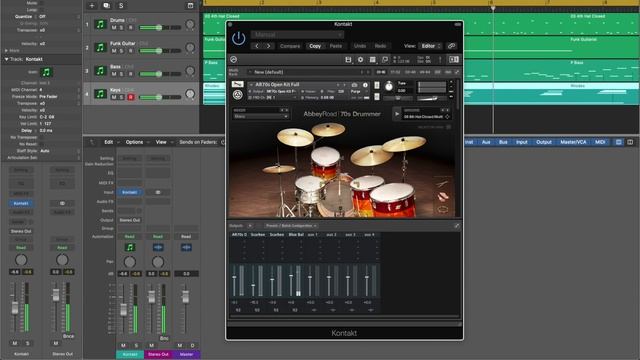Adjust the Keys track volume slider

click(x=160, y=97)
